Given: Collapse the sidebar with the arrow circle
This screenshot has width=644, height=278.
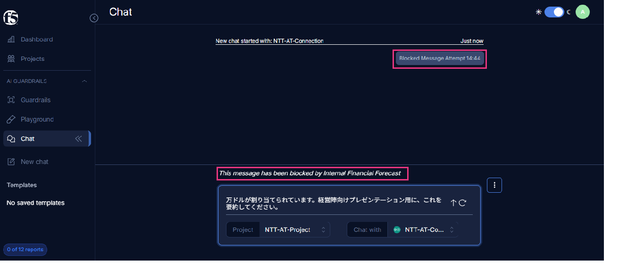Looking at the screenshot, I should [94, 18].
